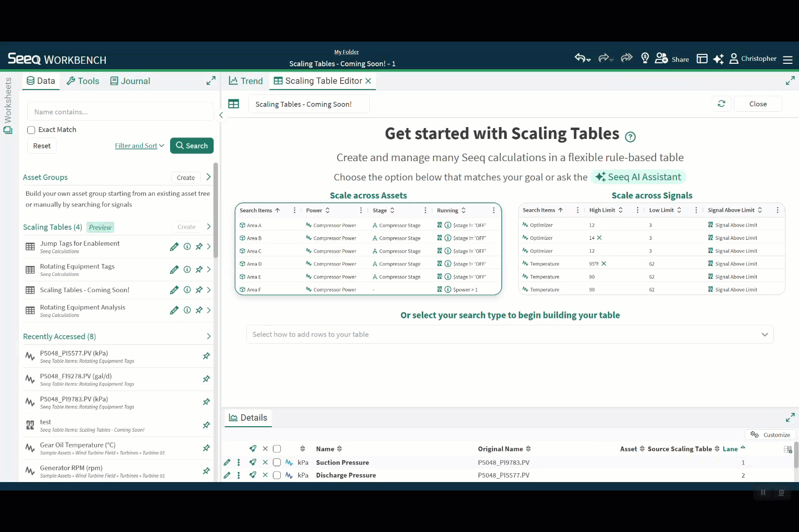Image resolution: width=799 pixels, height=532 pixels.
Task: Open the hamburger menu
Action: coord(788,59)
